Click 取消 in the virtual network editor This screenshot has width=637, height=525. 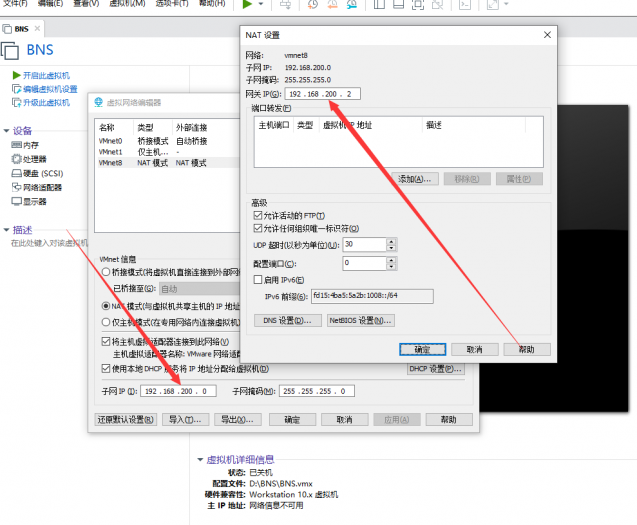(344, 420)
